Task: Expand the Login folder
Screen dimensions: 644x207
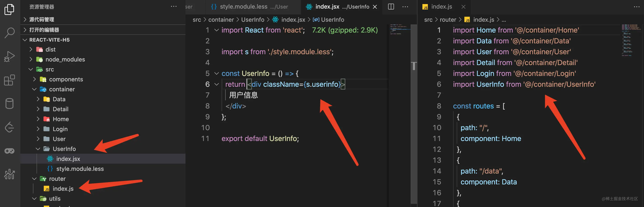Action: pos(103,129)
